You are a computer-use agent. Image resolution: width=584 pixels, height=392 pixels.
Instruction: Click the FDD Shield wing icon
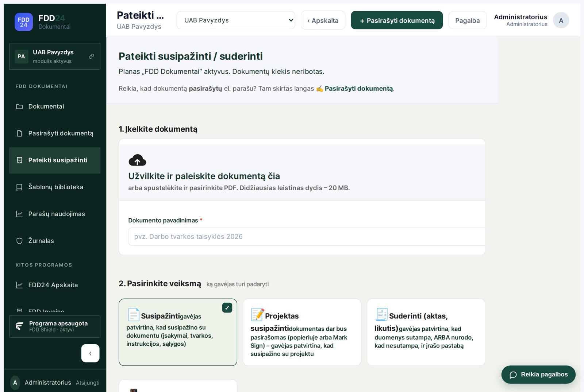(20, 326)
